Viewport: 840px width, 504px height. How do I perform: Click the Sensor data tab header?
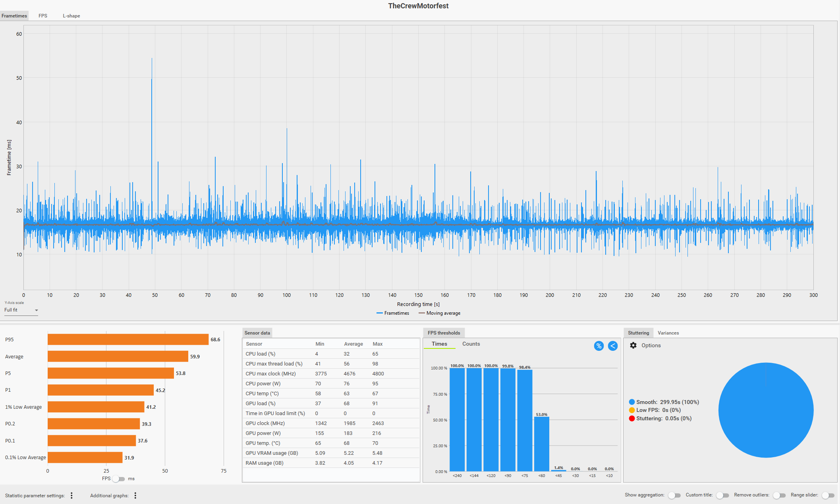[257, 333]
